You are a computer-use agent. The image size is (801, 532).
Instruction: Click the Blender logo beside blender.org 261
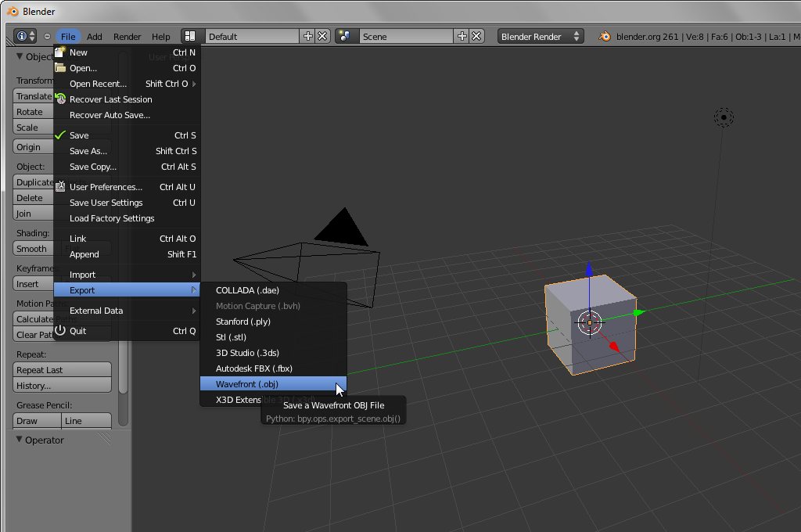pos(605,36)
